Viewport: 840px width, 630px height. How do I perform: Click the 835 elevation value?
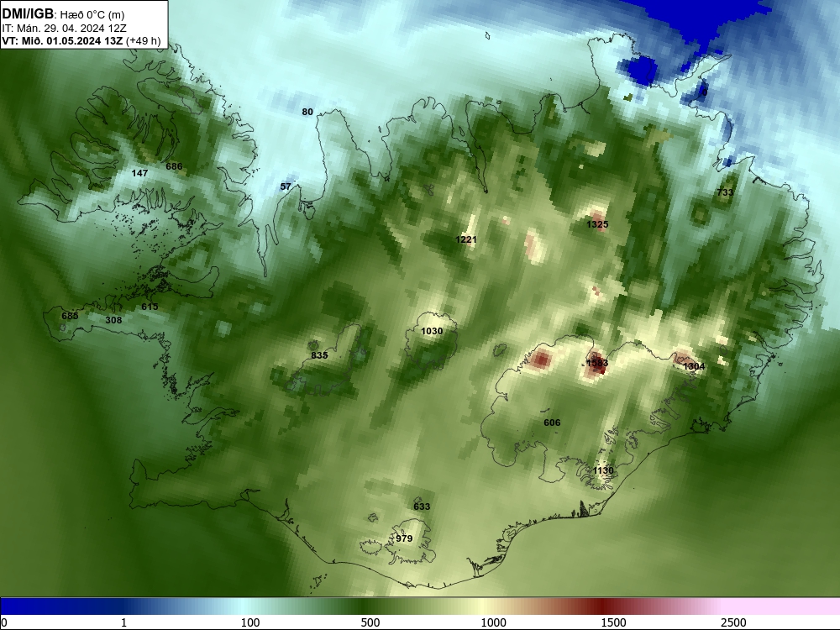click(x=319, y=355)
